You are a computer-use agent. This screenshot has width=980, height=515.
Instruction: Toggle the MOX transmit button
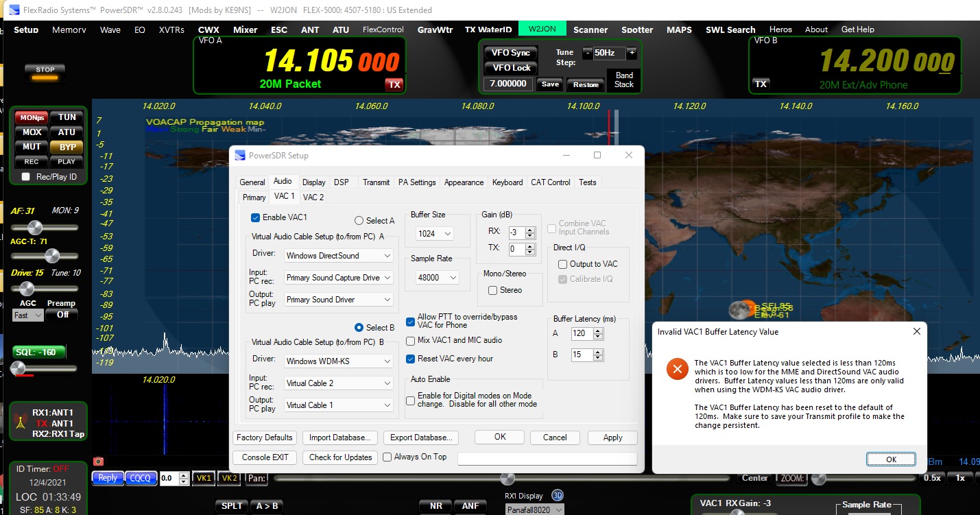click(32, 132)
